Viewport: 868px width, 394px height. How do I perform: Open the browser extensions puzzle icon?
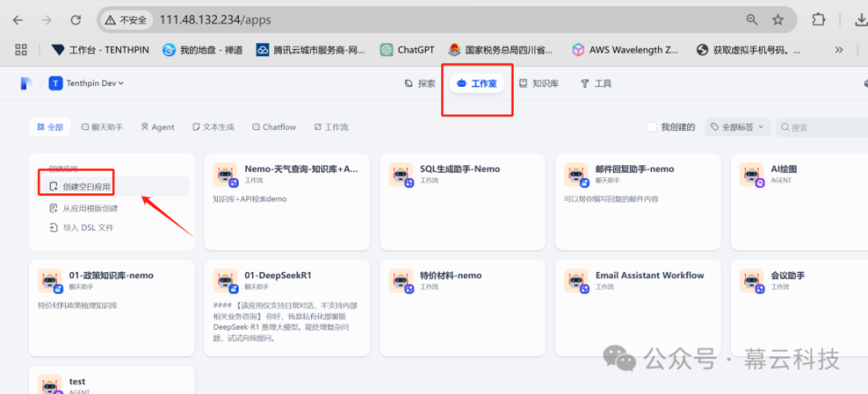click(818, 20)
